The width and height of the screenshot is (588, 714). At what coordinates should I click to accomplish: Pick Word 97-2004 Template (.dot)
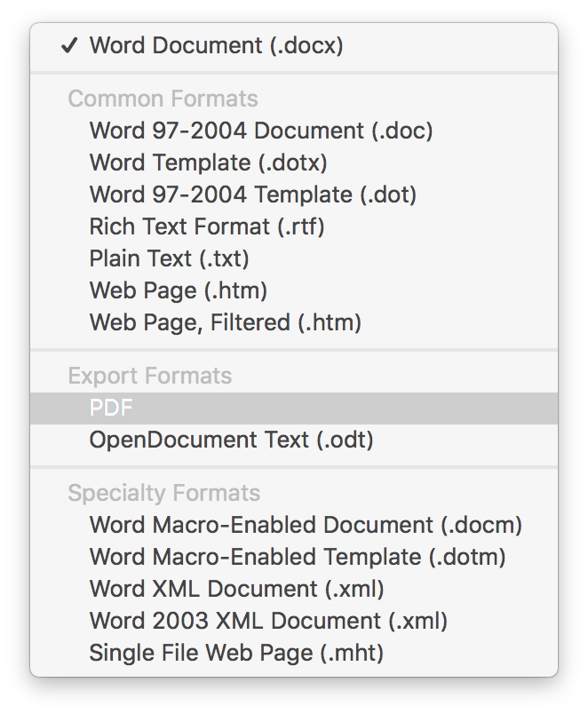pos(294,194)
